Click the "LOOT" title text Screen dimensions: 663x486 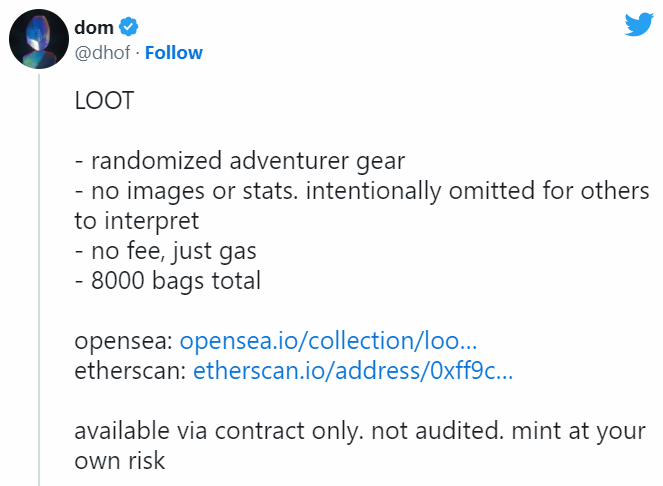(x=103, y=101)
